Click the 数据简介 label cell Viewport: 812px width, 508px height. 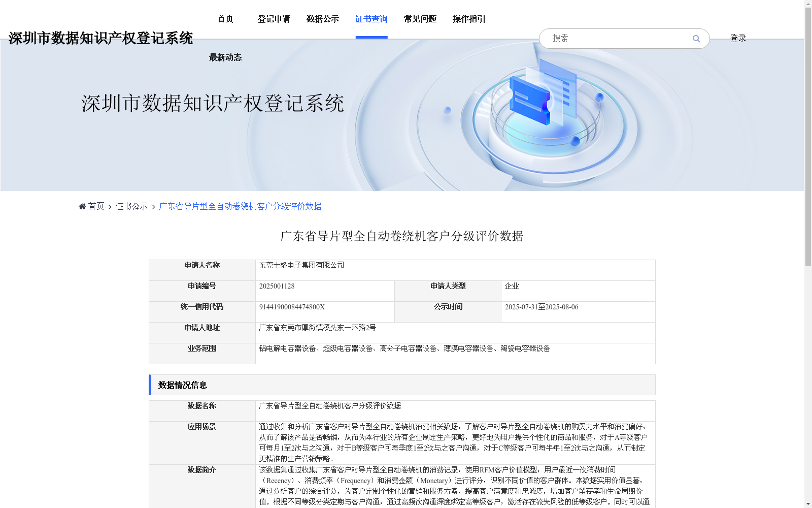click(x=202, y=486)
